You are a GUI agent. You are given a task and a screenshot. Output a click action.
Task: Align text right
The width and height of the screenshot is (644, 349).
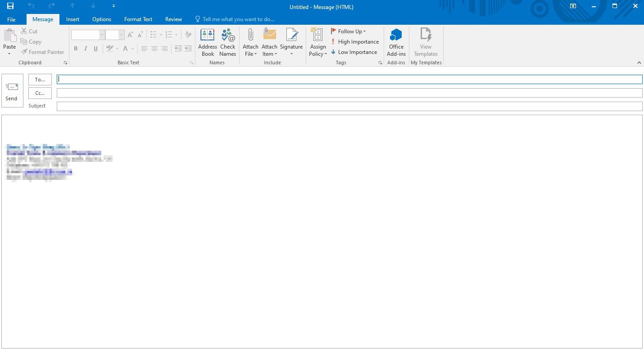tap(164, 49)
